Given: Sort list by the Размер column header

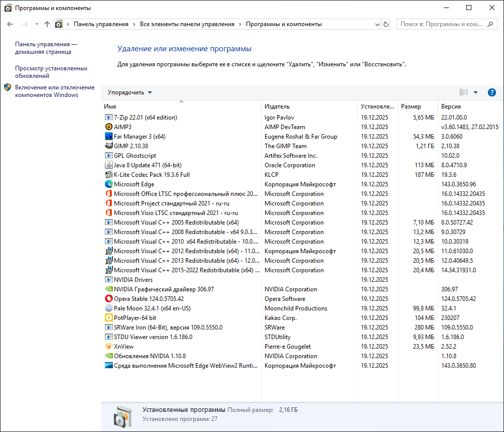Looking at the screenshot, I should point(411,106).
